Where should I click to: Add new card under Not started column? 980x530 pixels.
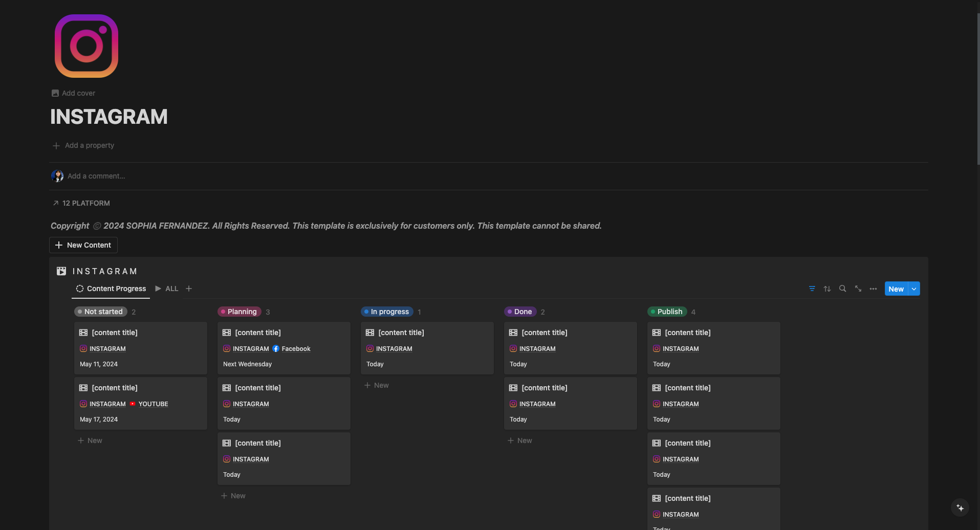coord(90,440)
